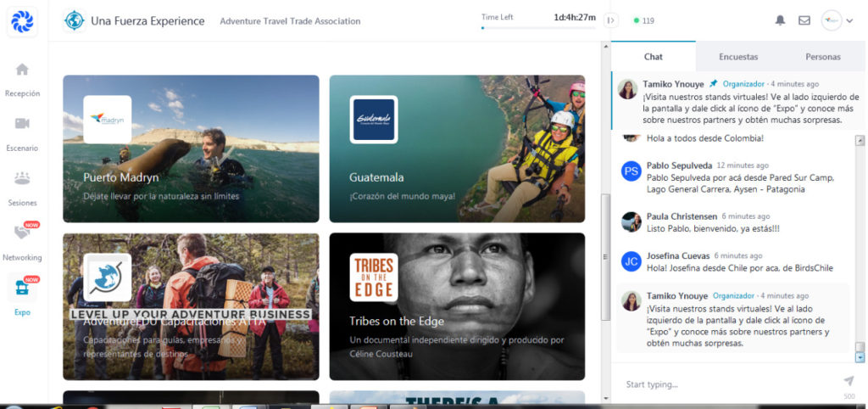Screen dimensions: 868x409
Task: Open the Tribes on the Edge card
Action: point(457,306)
